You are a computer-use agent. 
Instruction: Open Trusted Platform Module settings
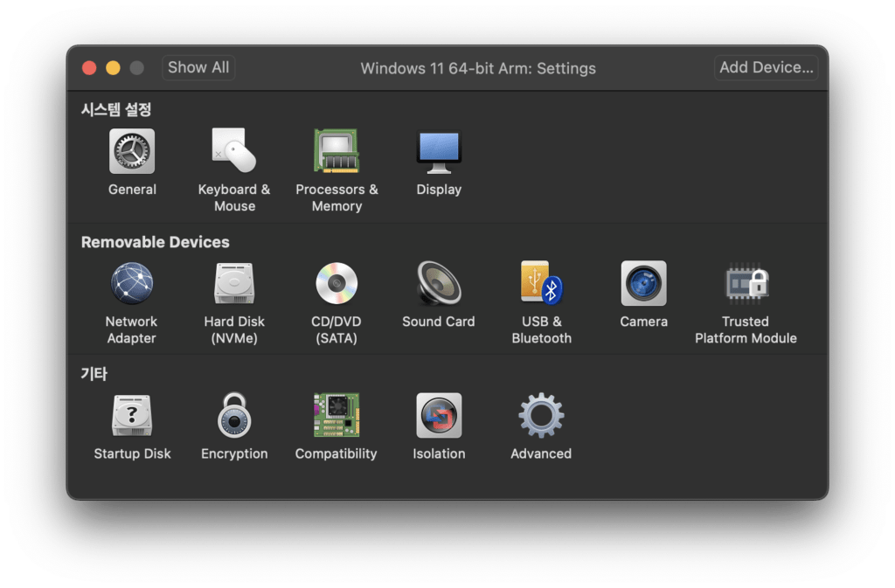click(746, 284)
